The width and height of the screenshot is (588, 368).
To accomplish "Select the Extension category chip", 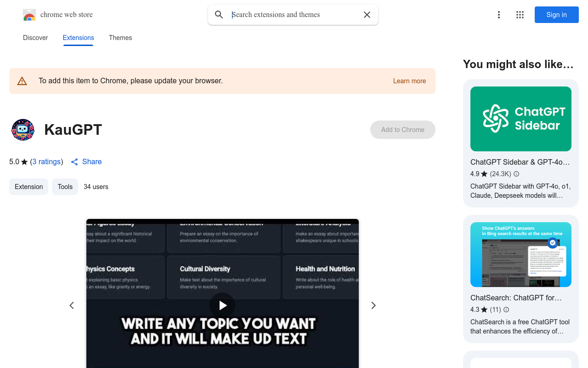I will tap(28, 187).
